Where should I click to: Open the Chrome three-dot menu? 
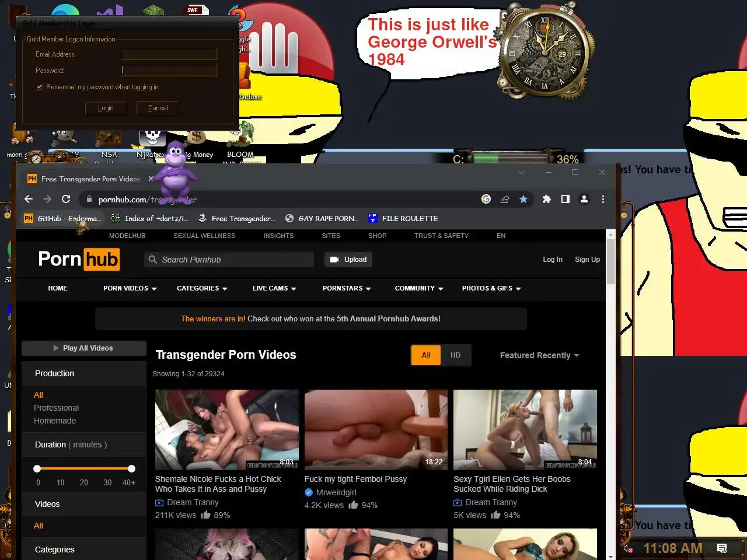(603, 199)
